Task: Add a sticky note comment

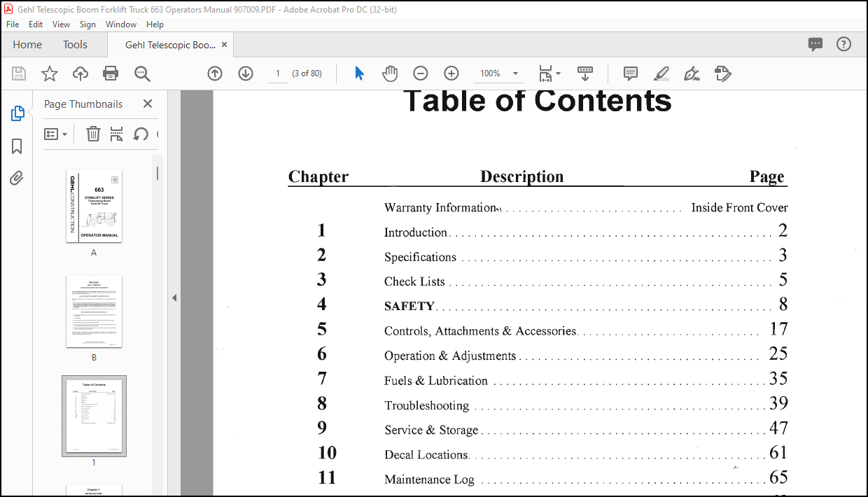Action: [630, 73]
